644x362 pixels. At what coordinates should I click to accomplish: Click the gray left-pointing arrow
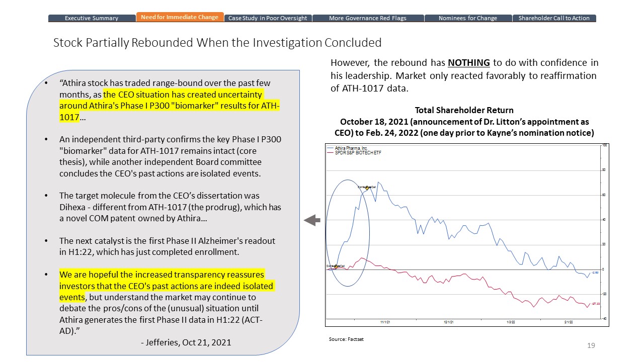(312, 220)
